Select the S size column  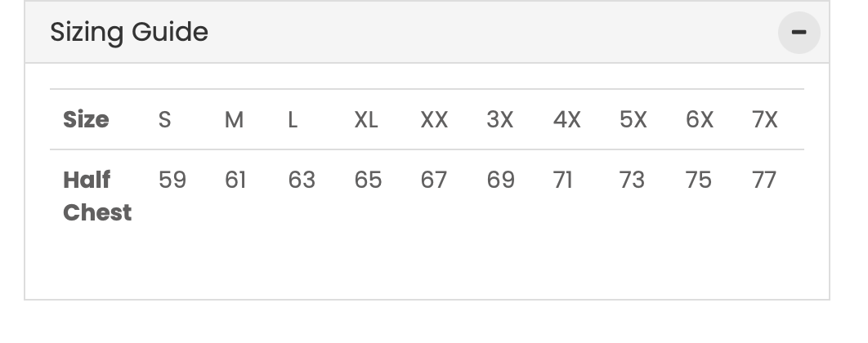point(164,120)
